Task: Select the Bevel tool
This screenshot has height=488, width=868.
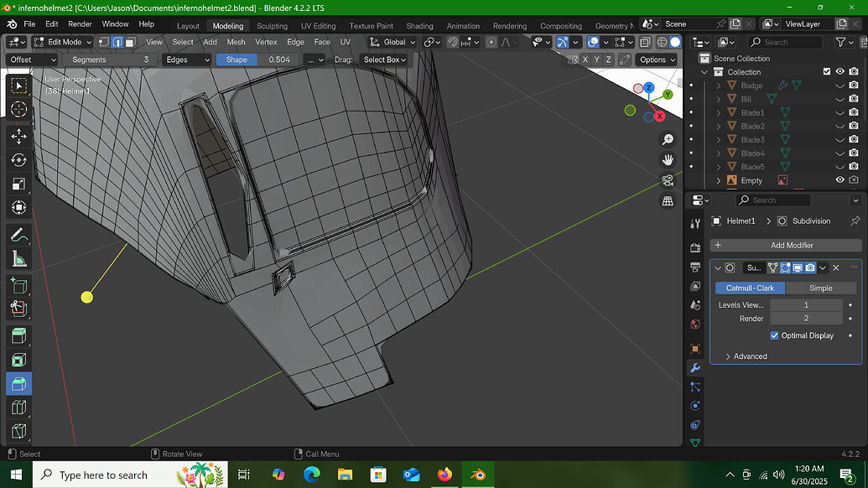Action: [18, 384]
